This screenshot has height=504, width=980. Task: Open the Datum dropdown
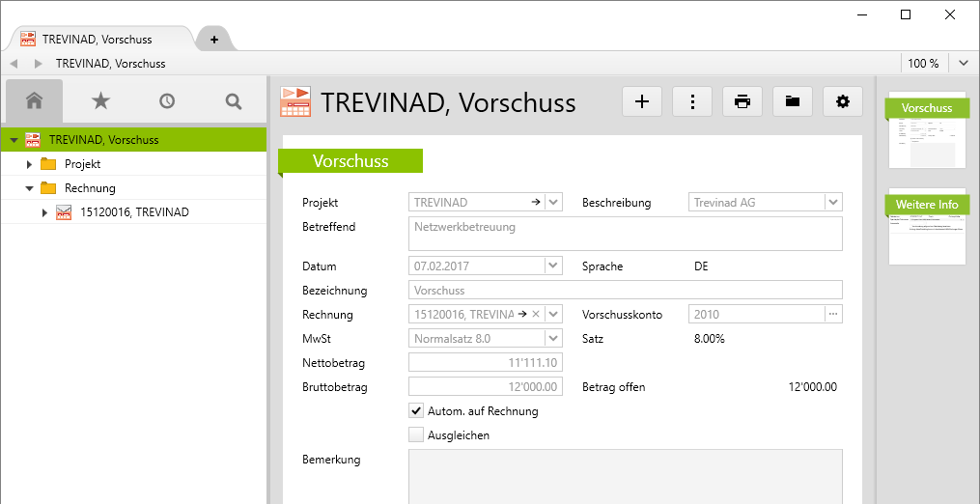pyautogui.click(x=553, y=266)
